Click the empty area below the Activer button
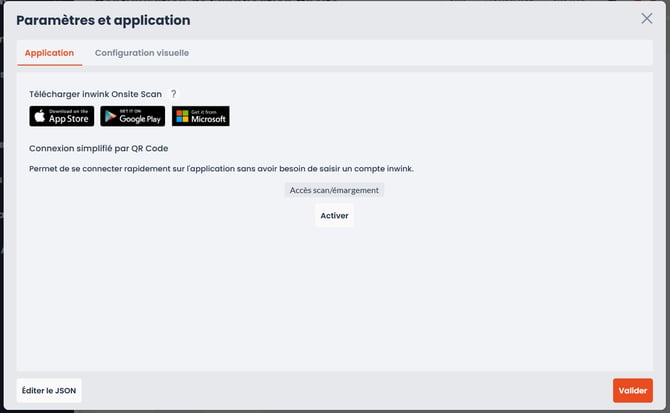The width and height of the screenshot is (670, 413). (334, 290)
